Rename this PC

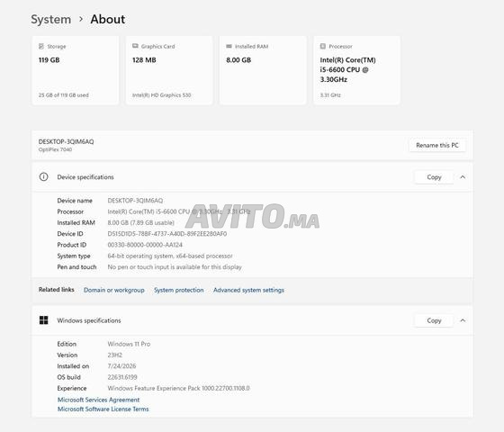(437, 145)
